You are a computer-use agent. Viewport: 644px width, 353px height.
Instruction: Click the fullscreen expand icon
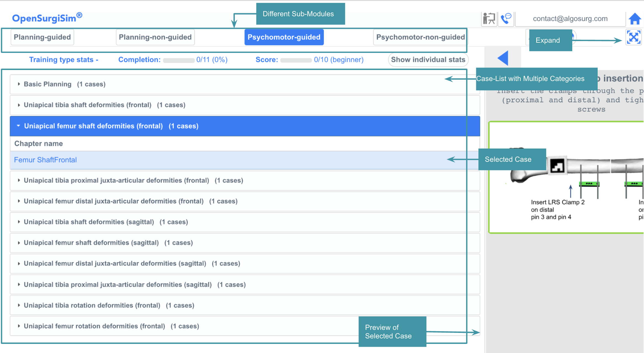pyautogui.click(x=633, y=37)
